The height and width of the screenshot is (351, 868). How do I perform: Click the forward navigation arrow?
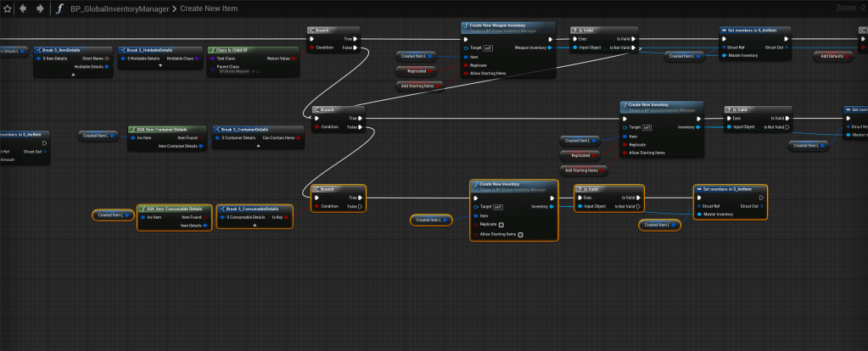point(41,8)
